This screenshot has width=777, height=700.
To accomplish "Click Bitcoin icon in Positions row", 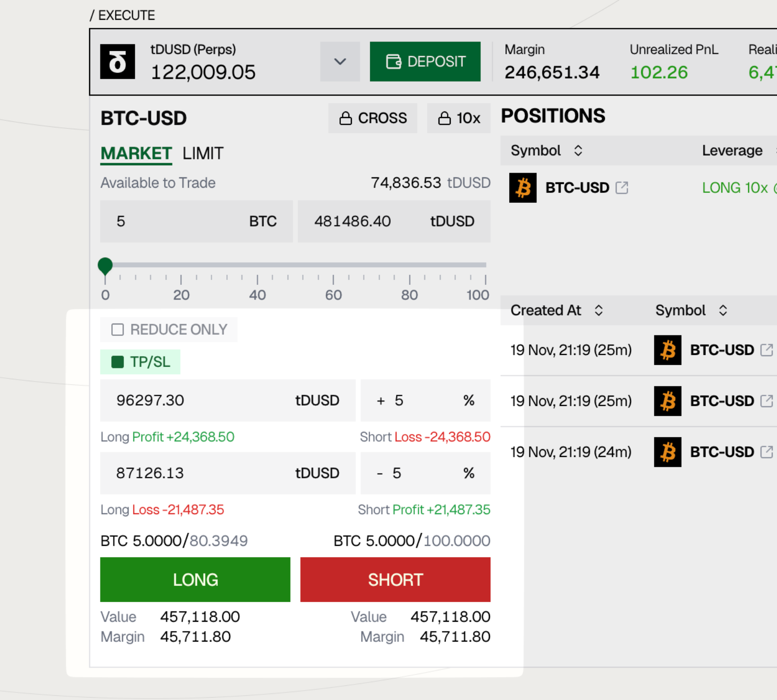I will [522, 188].
